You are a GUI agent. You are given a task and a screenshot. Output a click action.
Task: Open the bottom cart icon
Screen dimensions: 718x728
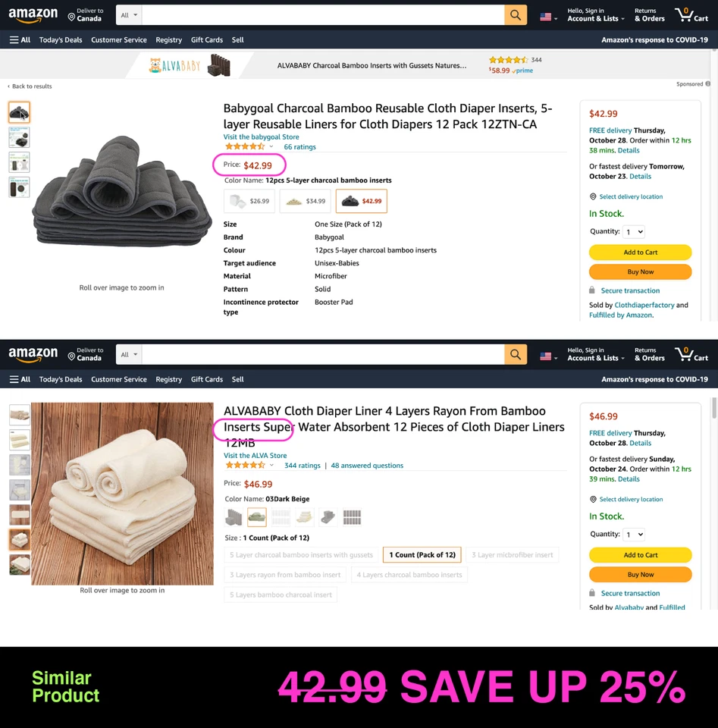point(691,354)
